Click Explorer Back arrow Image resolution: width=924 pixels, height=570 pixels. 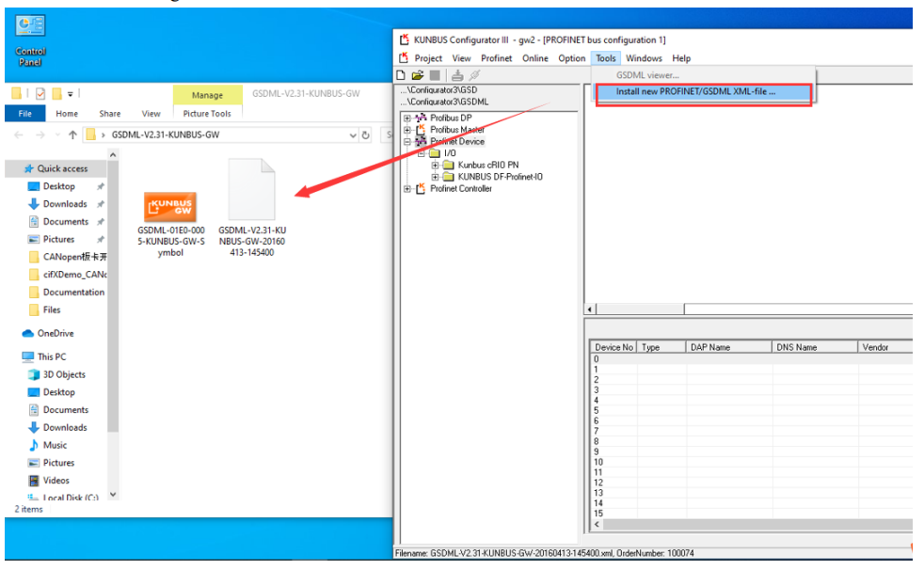point(19,135)
